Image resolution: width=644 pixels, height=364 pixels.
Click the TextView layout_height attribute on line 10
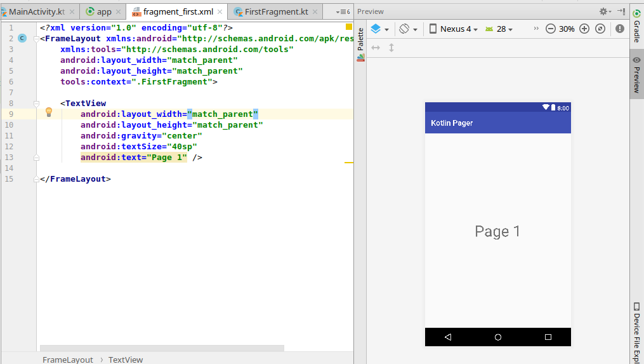coord(172,125)
